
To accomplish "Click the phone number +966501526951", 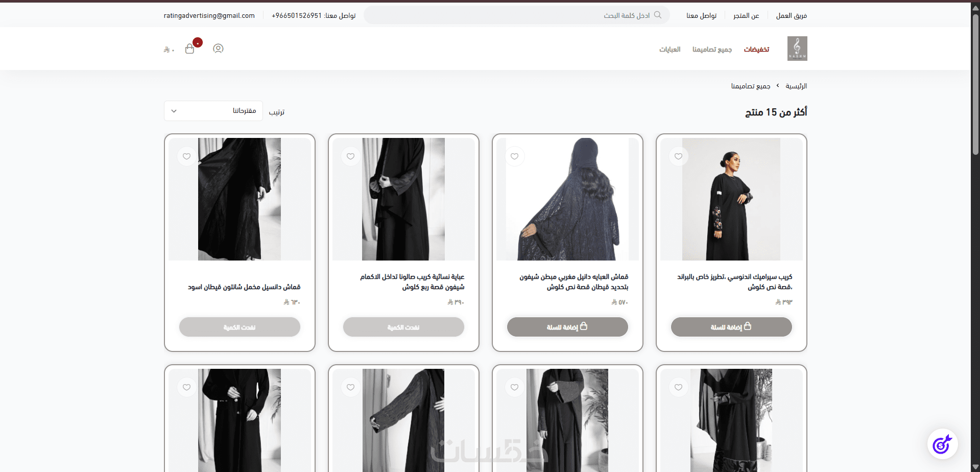I will pos(297,16).
